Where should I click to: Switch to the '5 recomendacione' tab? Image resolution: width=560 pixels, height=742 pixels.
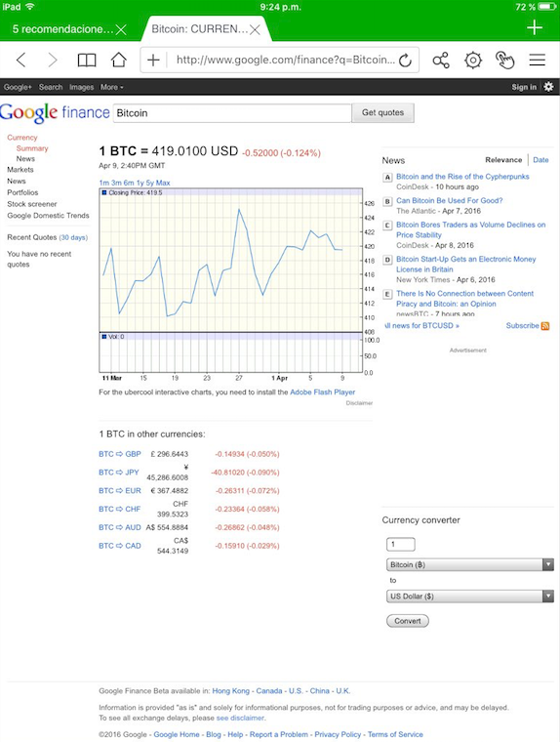click(62, 29)
